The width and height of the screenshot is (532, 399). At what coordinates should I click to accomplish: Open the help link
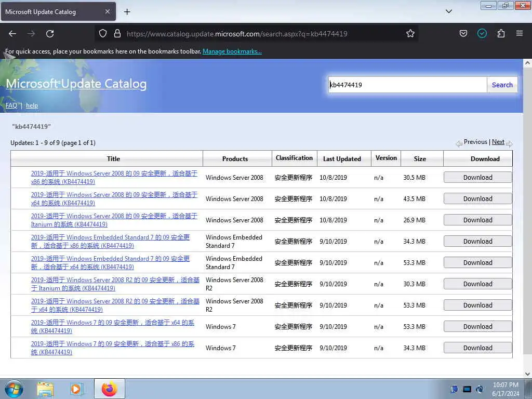32,105
